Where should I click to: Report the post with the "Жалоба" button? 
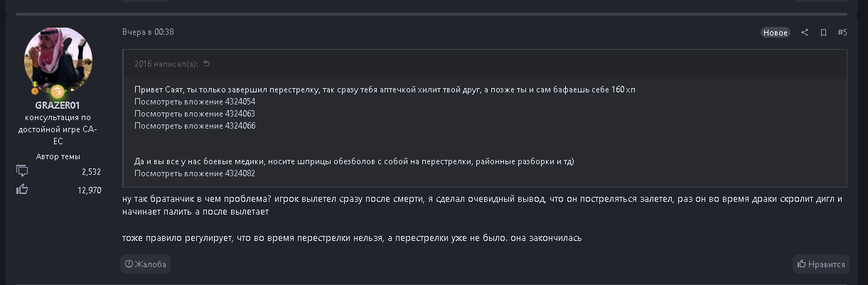click(146, 264)
